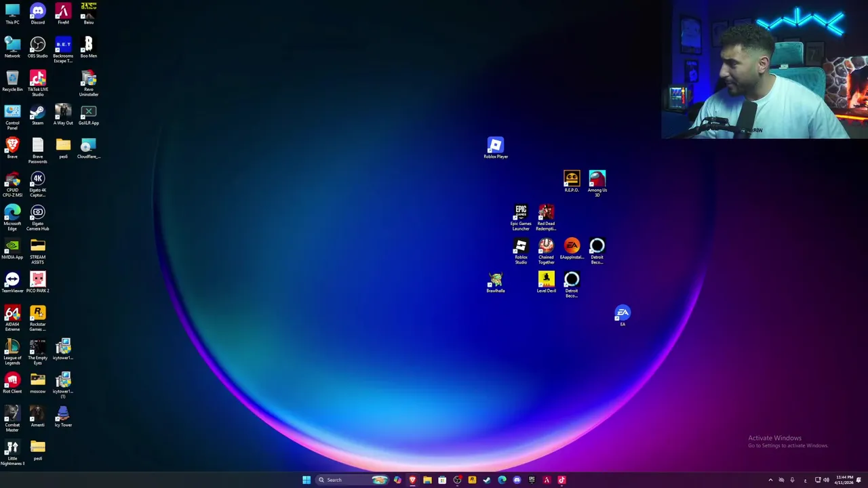This screenshot has width=868, height=488.
Task: Open the clock and calendar flyout
Action: coord(844,480)
